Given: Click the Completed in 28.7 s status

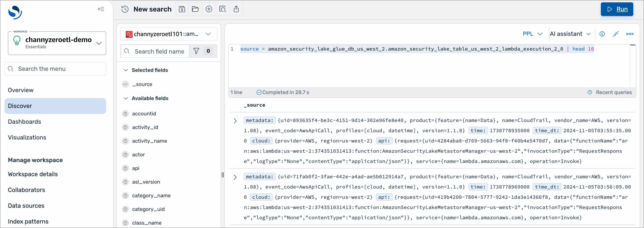Looking at the screenshot, I should [x=283, y=92].
